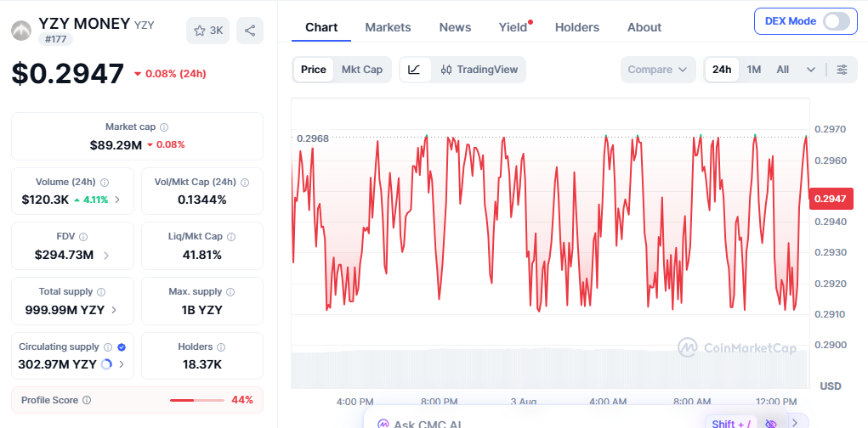Open Profile Score info icon

[x=87, y=400]
